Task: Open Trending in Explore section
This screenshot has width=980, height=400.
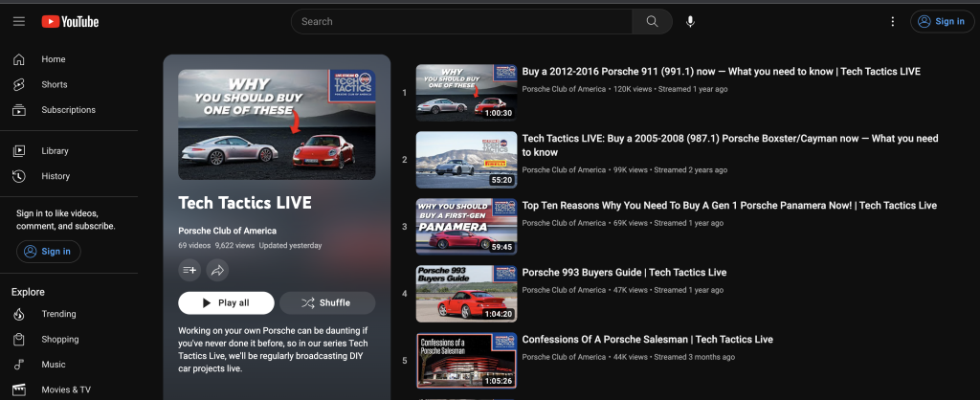Action: point(58,314)
